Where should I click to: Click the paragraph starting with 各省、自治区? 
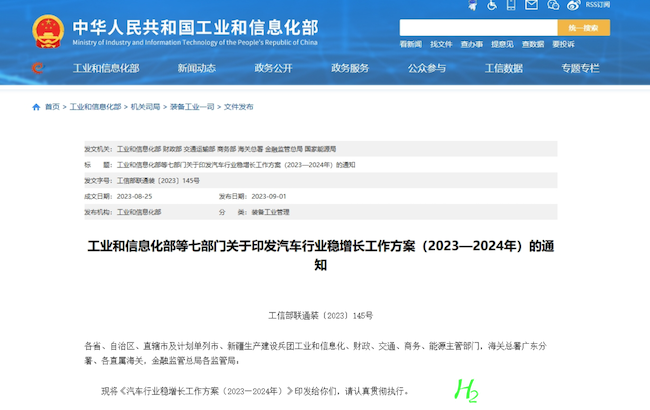tap(316, 353)
